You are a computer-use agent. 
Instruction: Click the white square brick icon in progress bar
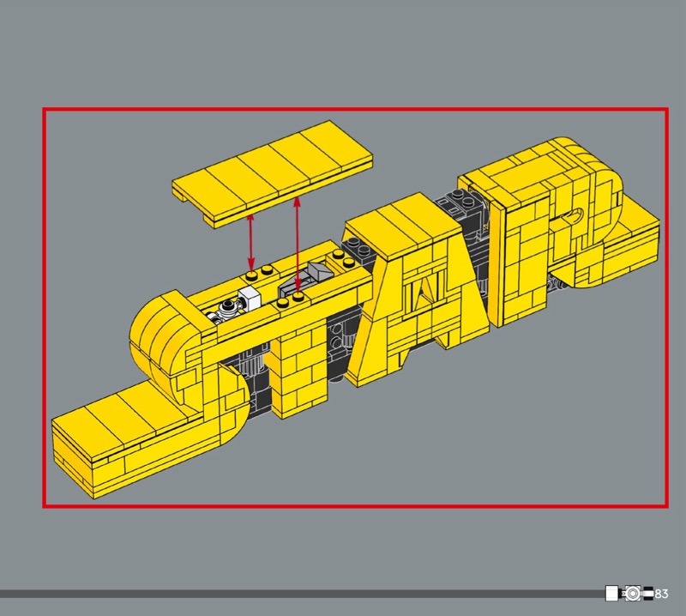point(611,593)
